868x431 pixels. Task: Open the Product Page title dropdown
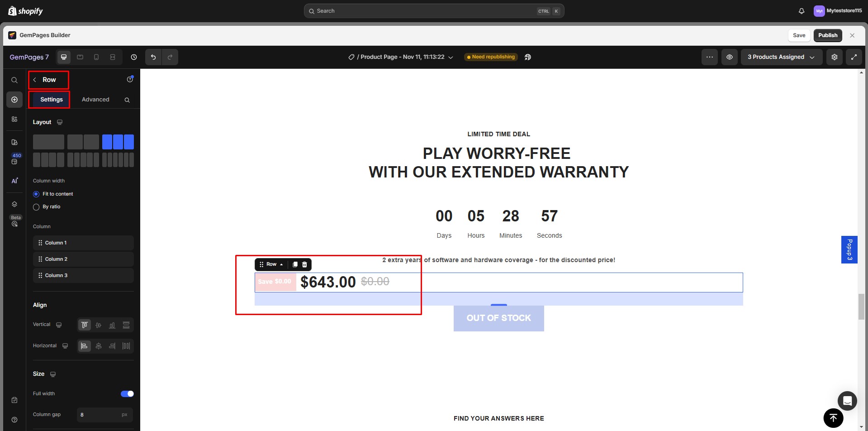click(x=401, y=57)
